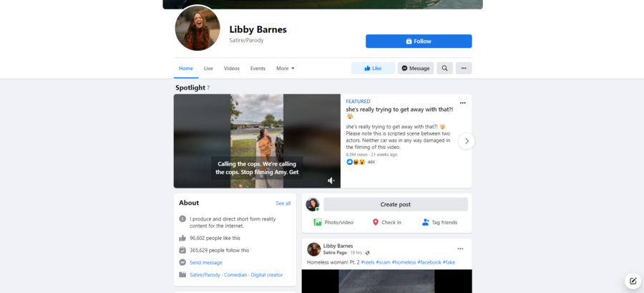Show next spotlight item arrow
The width and height of the screenshot is (644, 293).
[466, 141]
